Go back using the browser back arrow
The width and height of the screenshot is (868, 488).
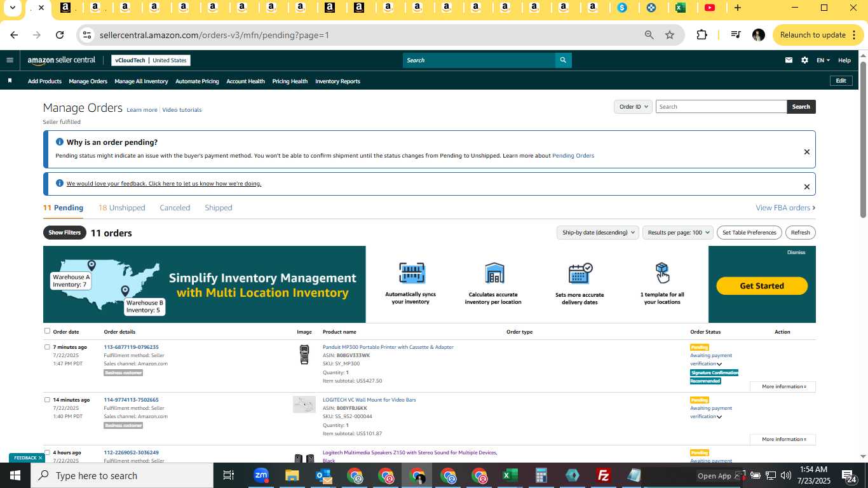[x=14, y=35]
